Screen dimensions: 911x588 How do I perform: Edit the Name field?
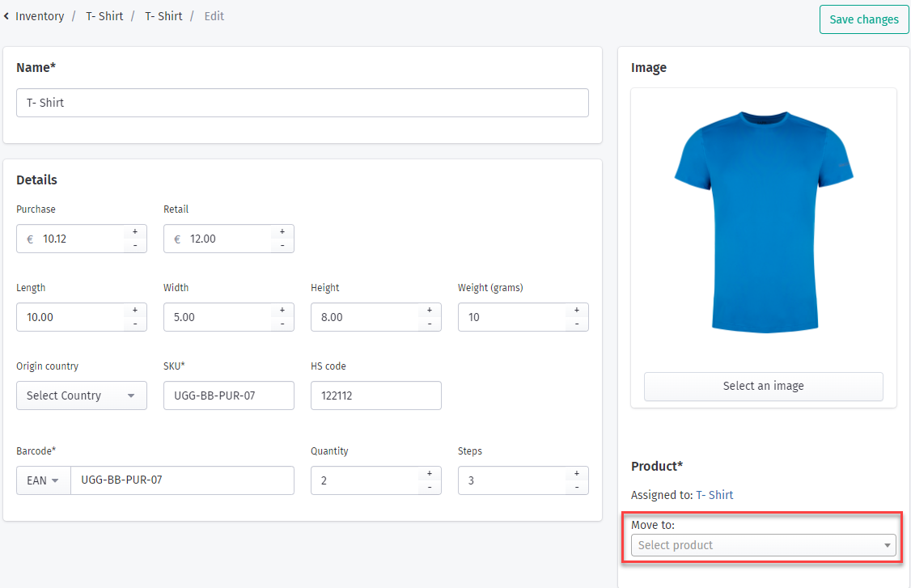pyautogui.click(x=302, y=103)
